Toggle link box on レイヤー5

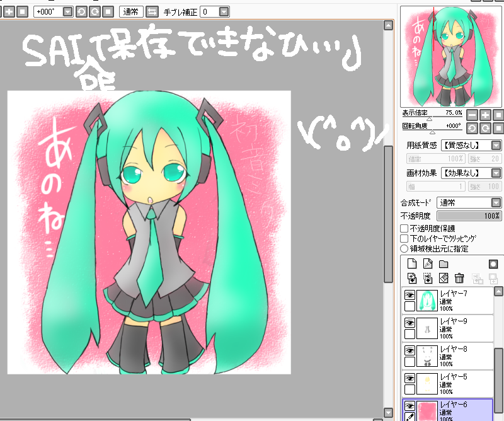(x=409, y=389)
